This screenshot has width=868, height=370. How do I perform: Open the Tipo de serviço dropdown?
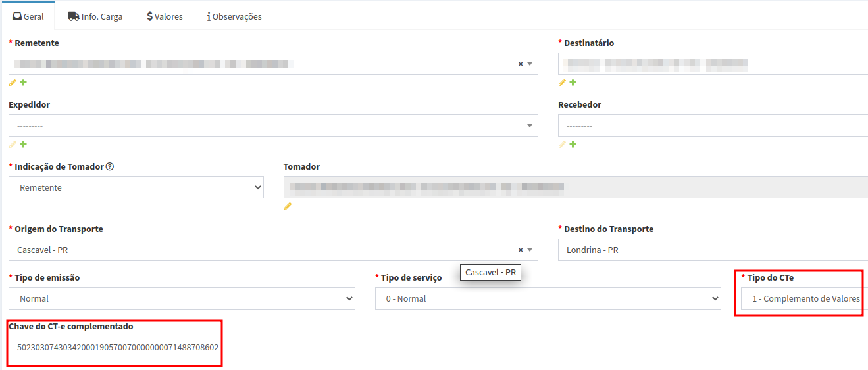[548, 299]
